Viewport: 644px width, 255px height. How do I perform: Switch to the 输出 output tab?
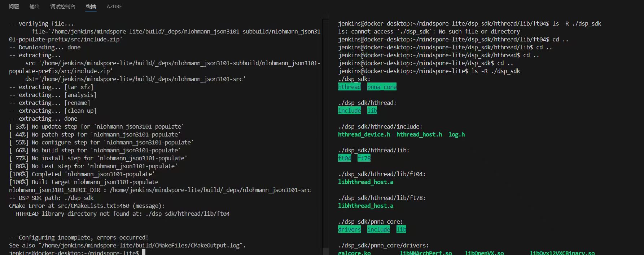click(x=35, y=6)
